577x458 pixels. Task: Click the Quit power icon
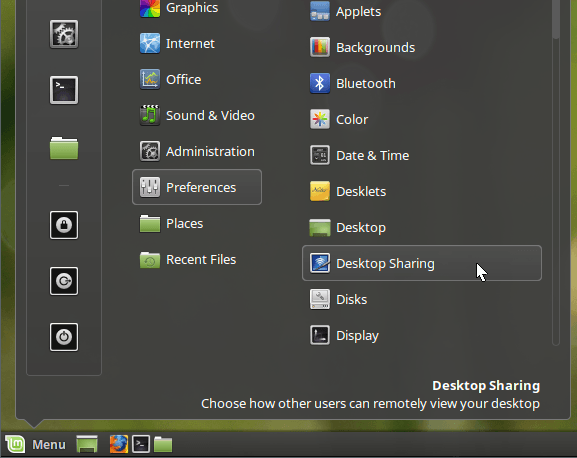pos(64,337)
